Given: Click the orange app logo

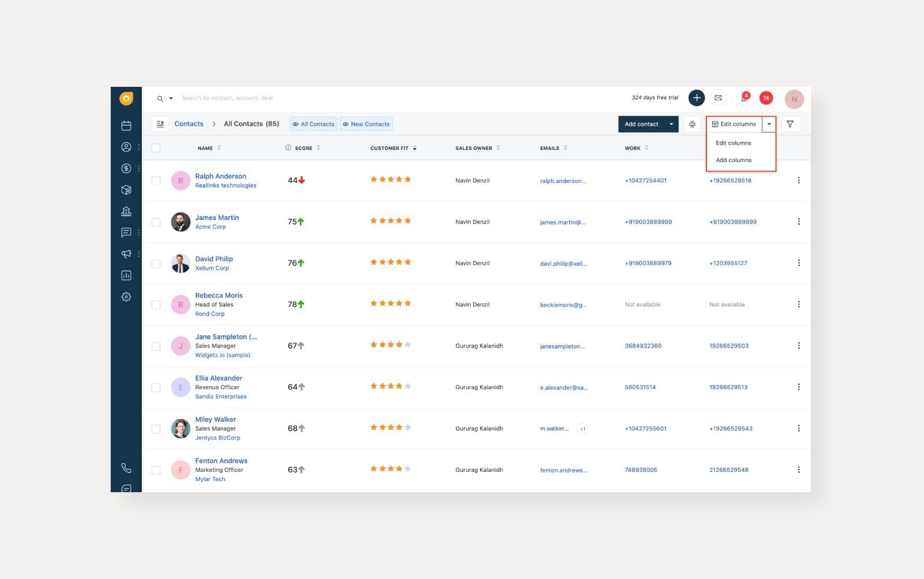Looking at the screenshot, I should coord(126,98).
